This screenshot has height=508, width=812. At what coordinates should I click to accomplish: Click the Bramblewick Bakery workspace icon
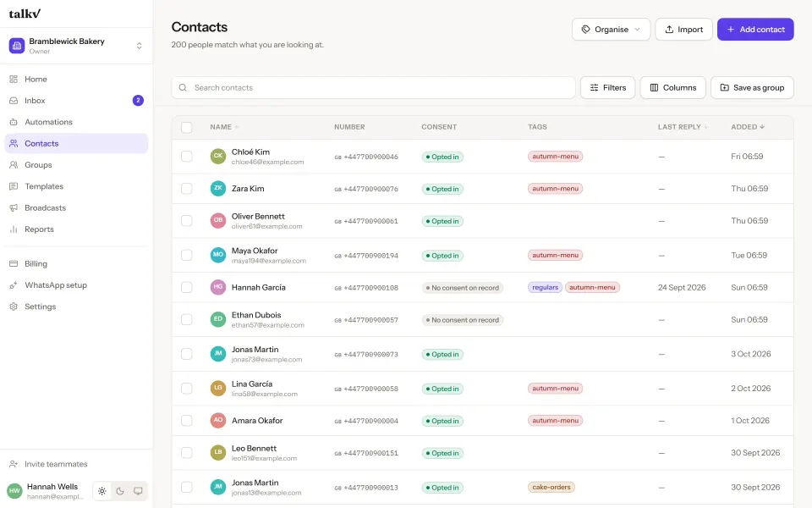pos(17,46)
